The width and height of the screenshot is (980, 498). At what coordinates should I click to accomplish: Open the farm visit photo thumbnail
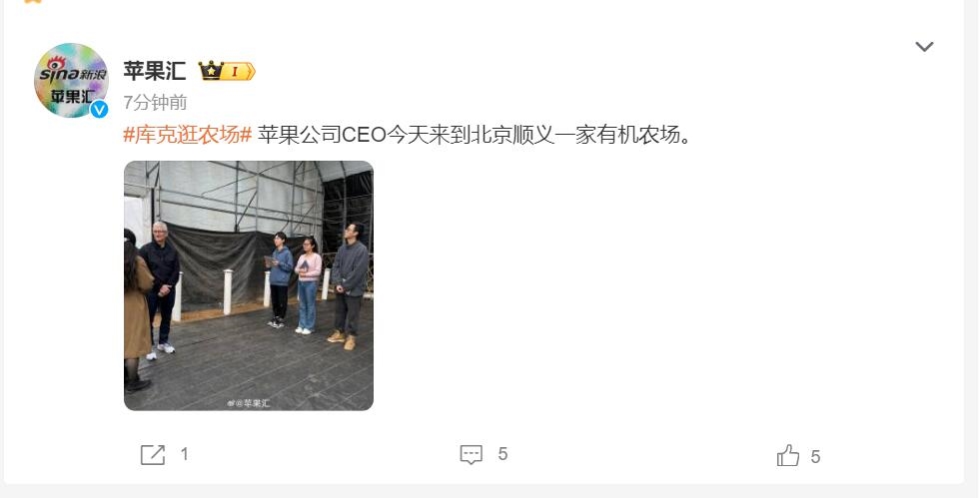(249, 285)
